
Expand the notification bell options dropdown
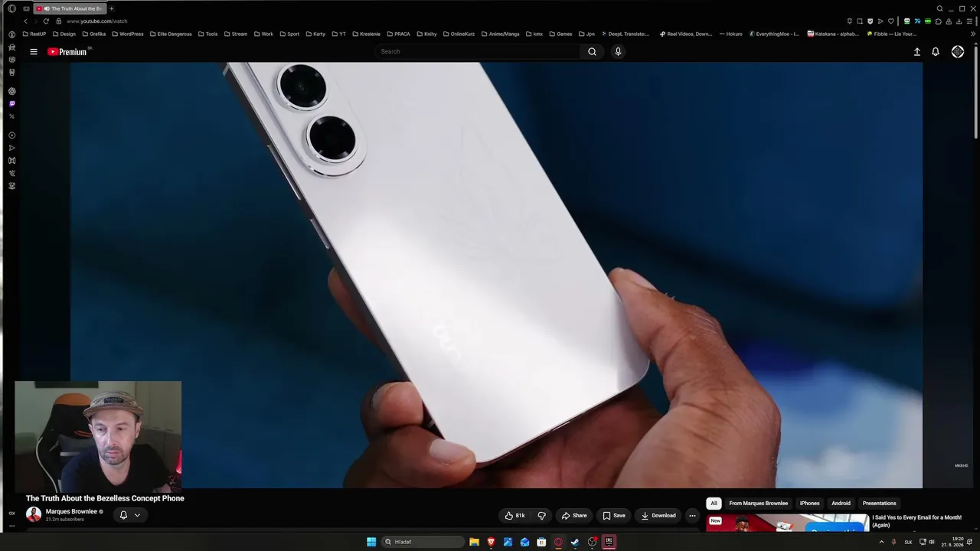tap(137, 515)
